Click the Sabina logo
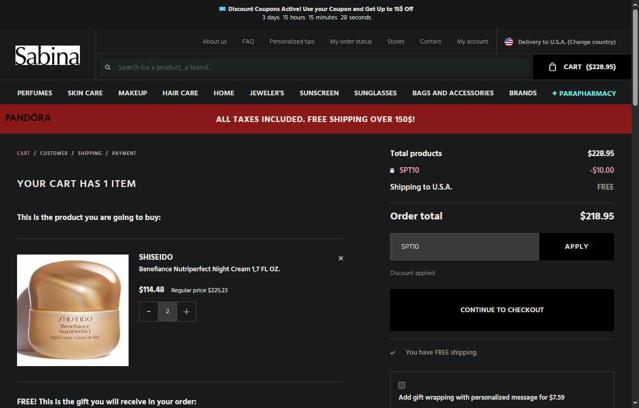This screenshot has width=639, height=408. pyautogui.click(x=47, y=55)
